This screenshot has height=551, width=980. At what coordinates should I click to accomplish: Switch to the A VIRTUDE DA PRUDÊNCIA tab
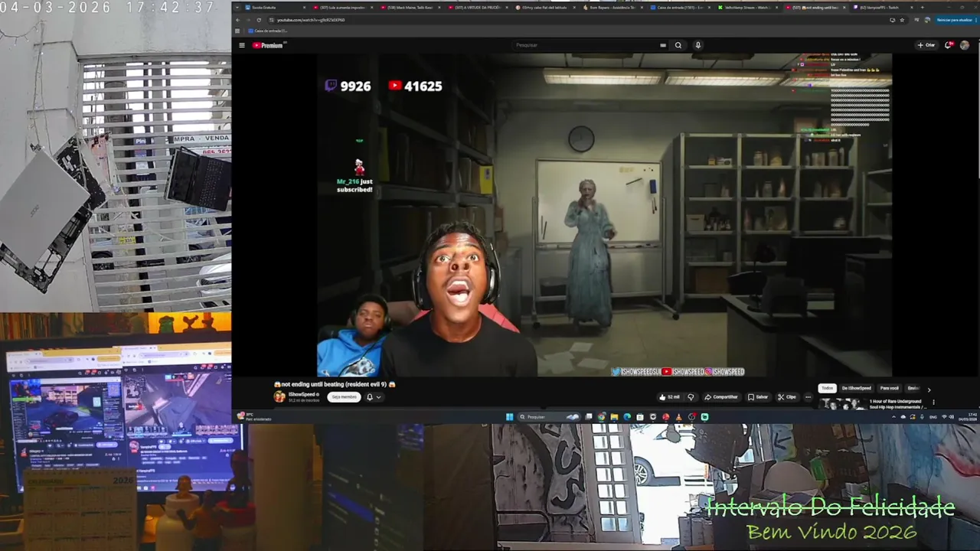(477, 8)
